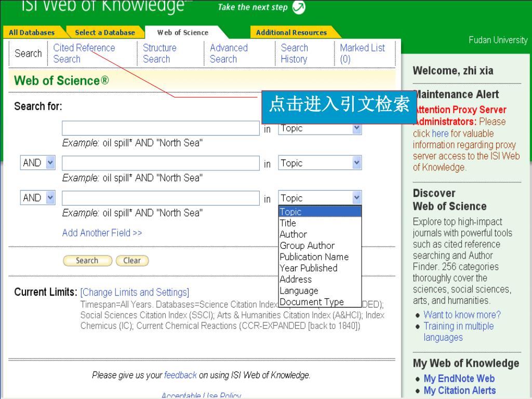
Task: Click the 'Take the next step' arrow icon
Action: tap(299, 7)
